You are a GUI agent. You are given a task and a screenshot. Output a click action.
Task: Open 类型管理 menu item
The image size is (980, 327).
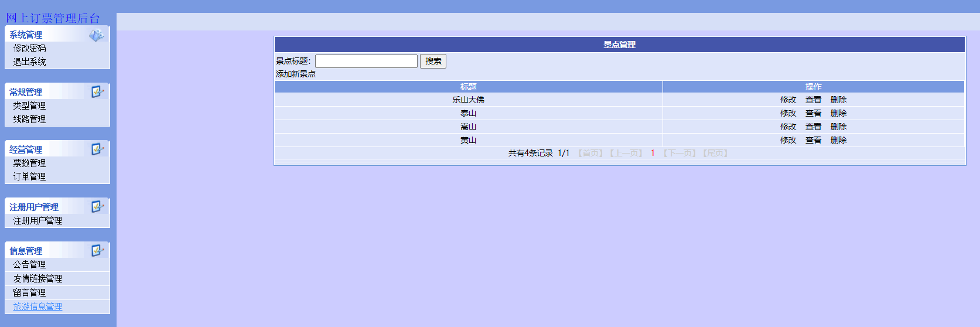(29, 105)
